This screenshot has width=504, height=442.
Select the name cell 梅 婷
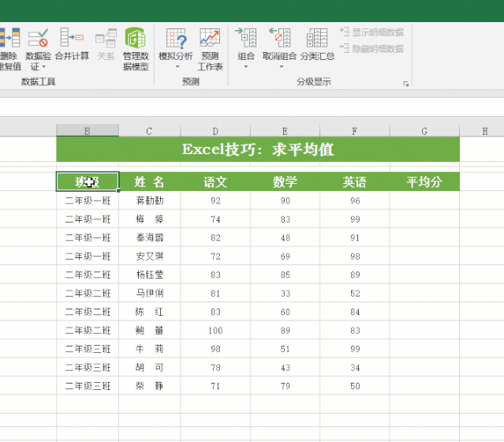(x=149, y=219)
